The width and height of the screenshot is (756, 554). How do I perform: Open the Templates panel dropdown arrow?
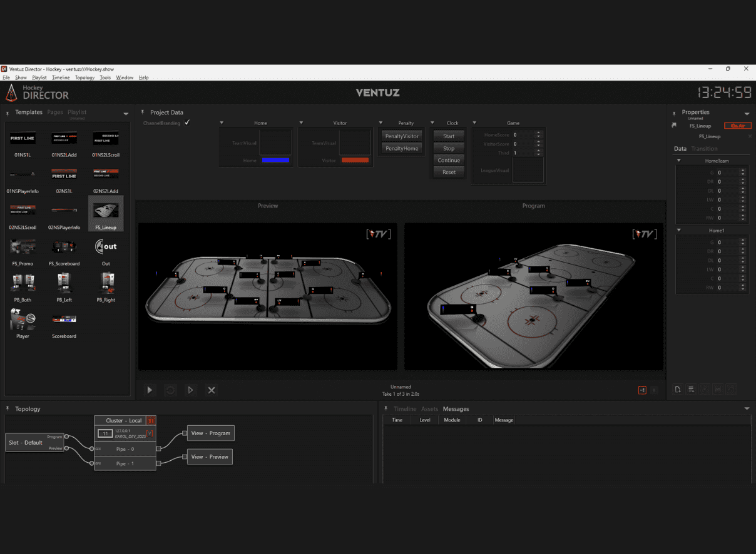(126, 114)
